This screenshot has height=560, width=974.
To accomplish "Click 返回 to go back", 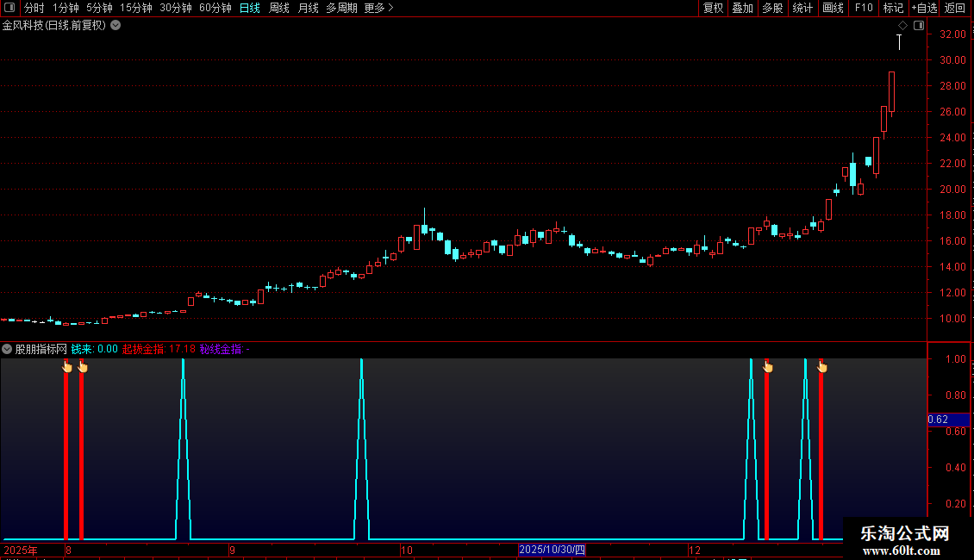I will pyautogui.click(x=955, y=8).
